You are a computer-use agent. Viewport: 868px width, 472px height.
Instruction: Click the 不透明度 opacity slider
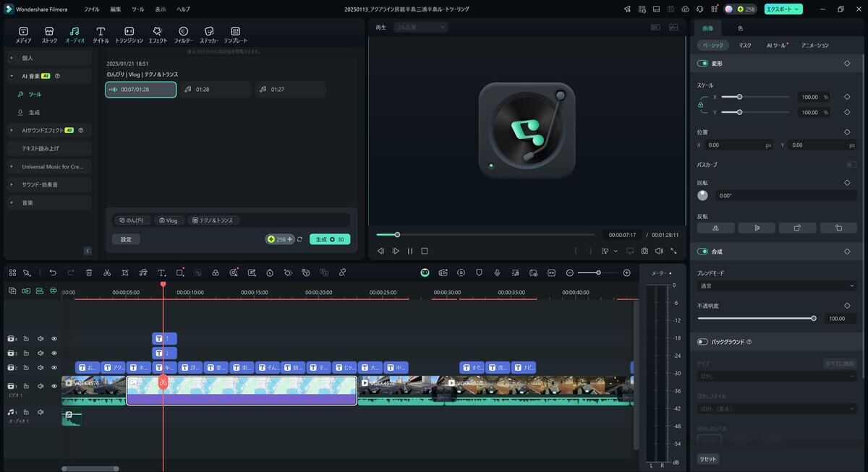[x=757, y=318]
